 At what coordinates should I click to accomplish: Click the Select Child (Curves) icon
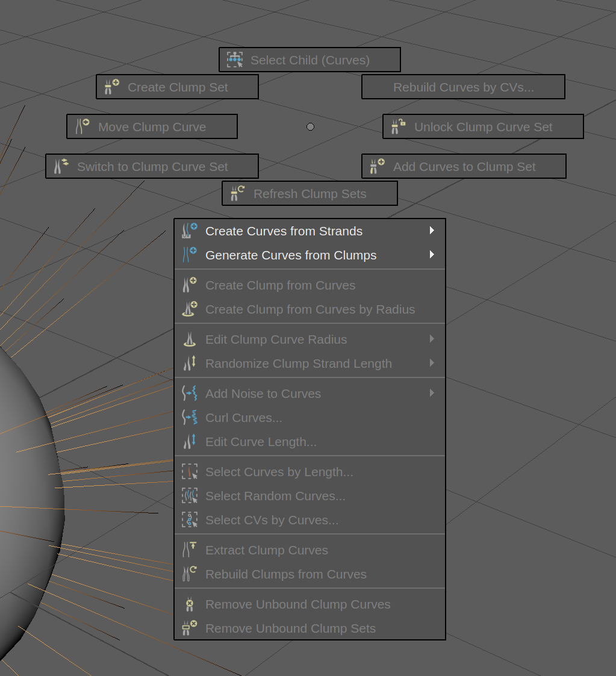tap(234, 60)
